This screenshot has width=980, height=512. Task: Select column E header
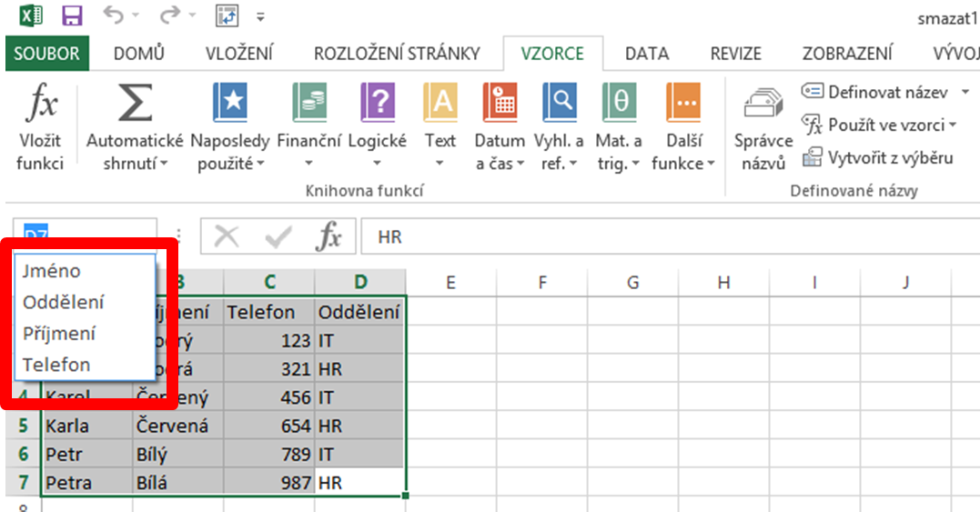450,282
